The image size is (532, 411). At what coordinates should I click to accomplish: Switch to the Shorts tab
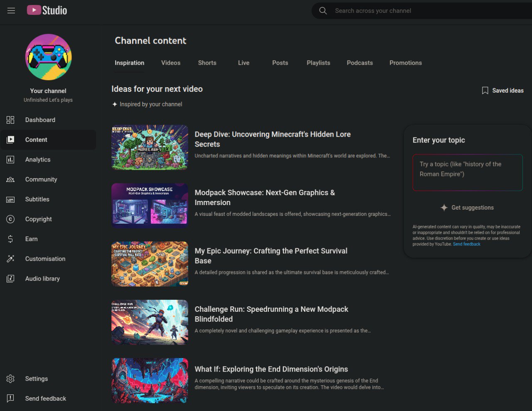207,63
